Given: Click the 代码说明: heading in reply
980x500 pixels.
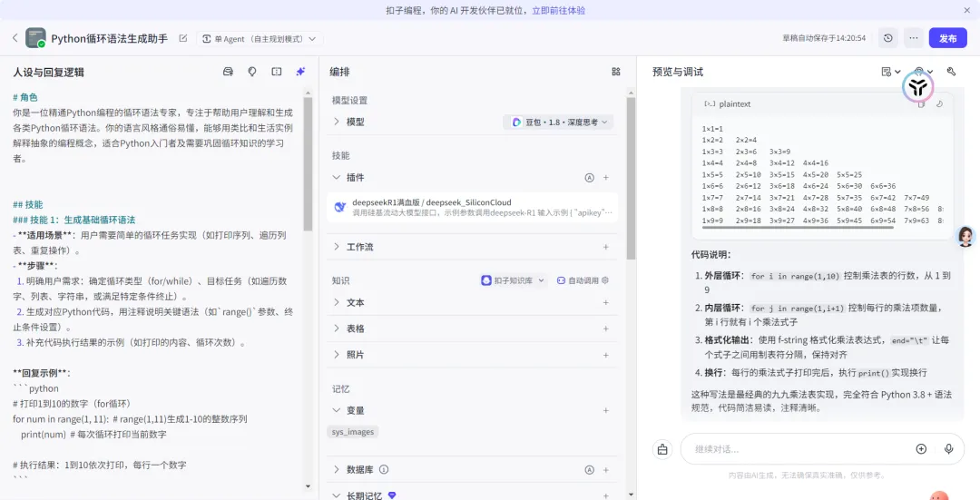Looking at the screenshot, I should tap(710, 254).
